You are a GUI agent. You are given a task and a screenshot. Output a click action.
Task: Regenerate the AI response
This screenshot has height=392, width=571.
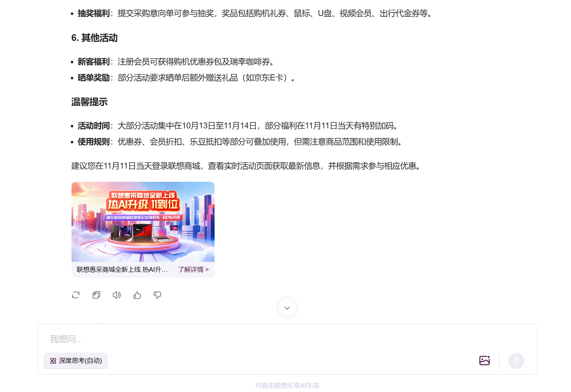[x=76, y=295]
